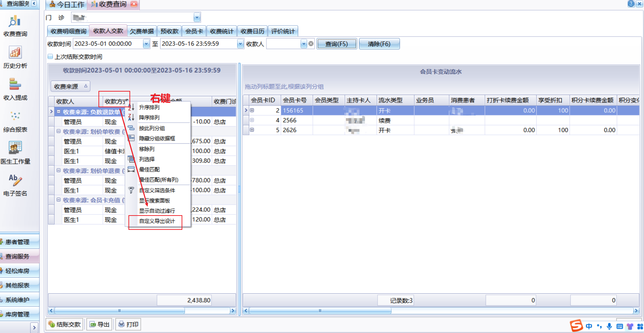Switch to the 预收款 tab
The height and width of the screenshot is (333, 644).
pyautogui.click(x=169, y=31)
